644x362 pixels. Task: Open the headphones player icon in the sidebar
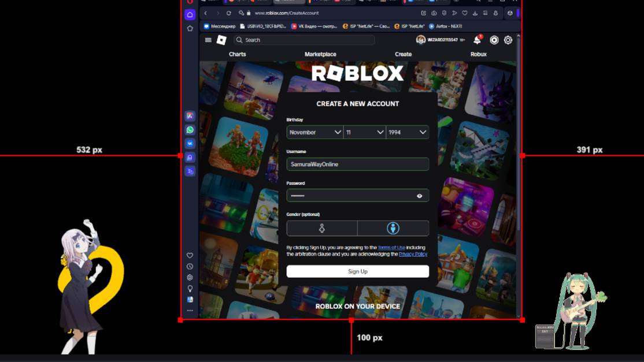pos(190,157)
